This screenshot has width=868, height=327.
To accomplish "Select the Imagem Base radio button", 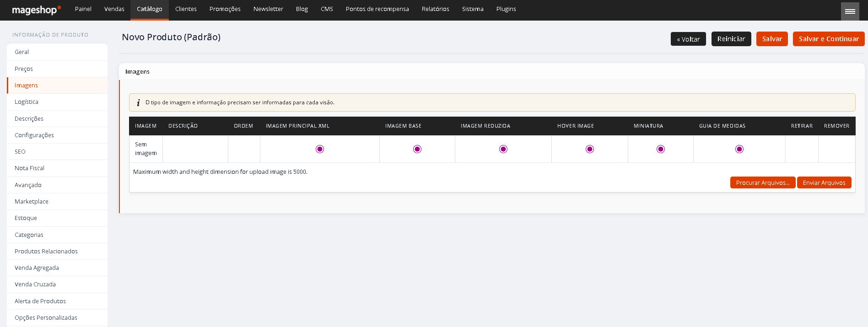I will pos(417,149).
